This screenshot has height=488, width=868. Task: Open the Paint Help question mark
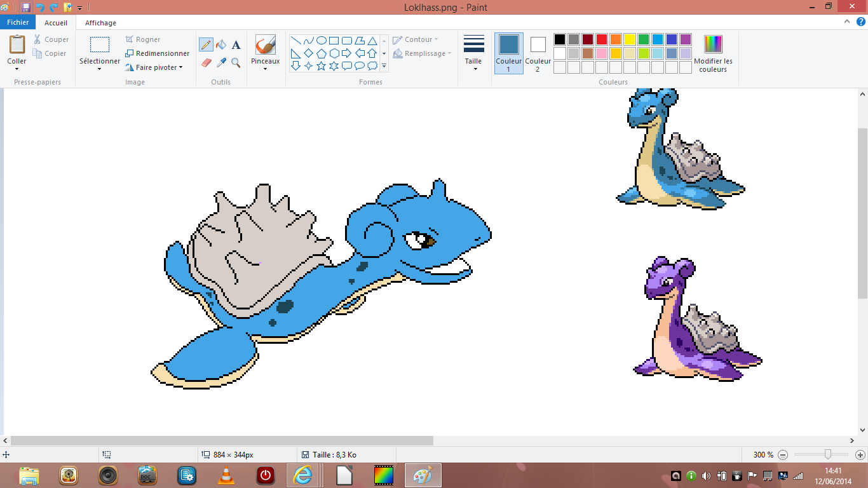click(862, 22)
